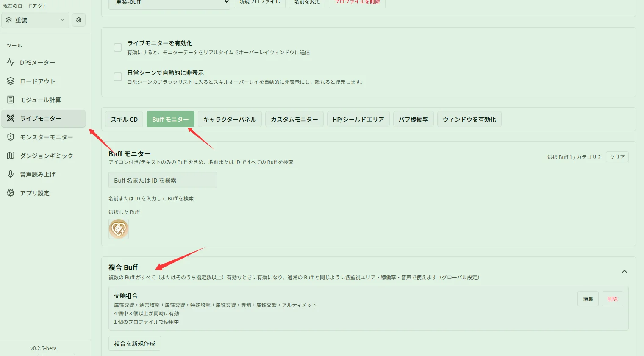
Task: Click the プロファイルを削除 button
Action: (x=357, y=3)
